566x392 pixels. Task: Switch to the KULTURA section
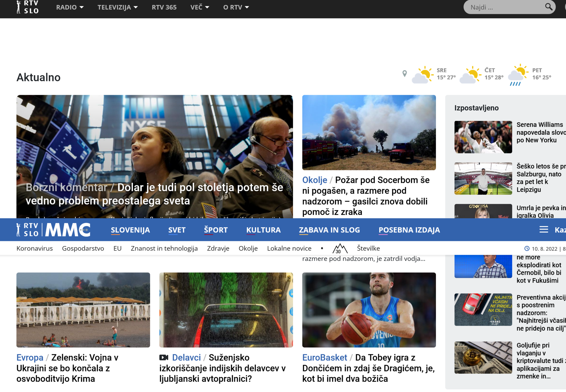tap(263, 230)
